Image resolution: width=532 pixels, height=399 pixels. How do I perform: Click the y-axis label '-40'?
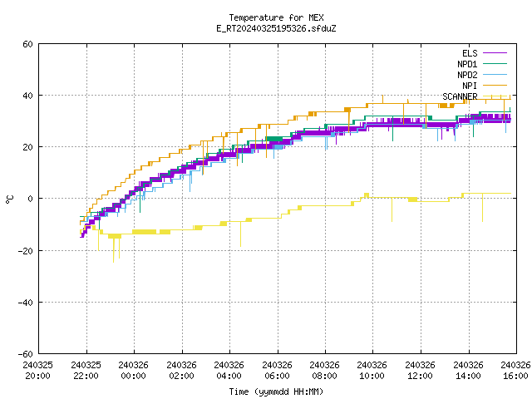tap(26, 303)
